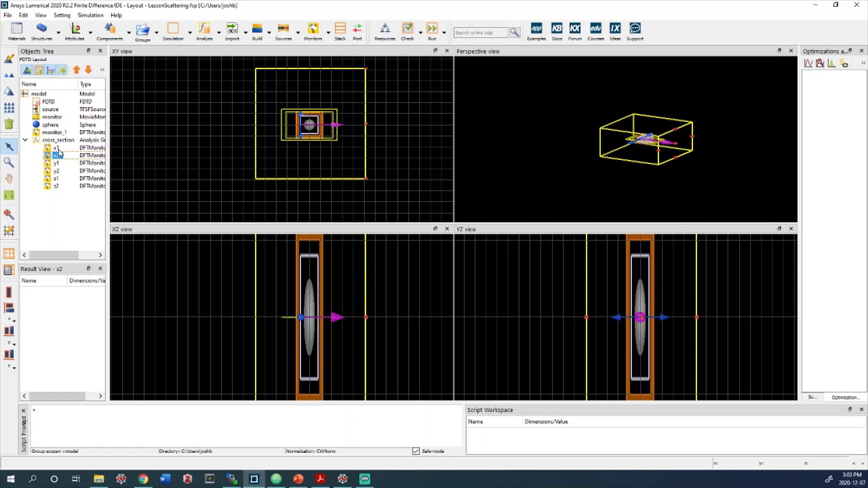Click the Attributes toolbar icon
This screenshot has width=868, height=488.
tap(75, 28)
